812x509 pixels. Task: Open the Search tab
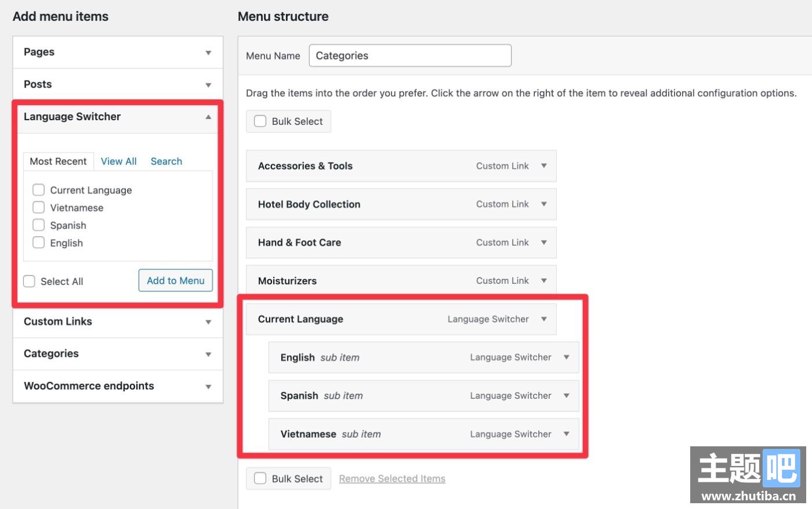pyautogui.click(x=166, y=161)
